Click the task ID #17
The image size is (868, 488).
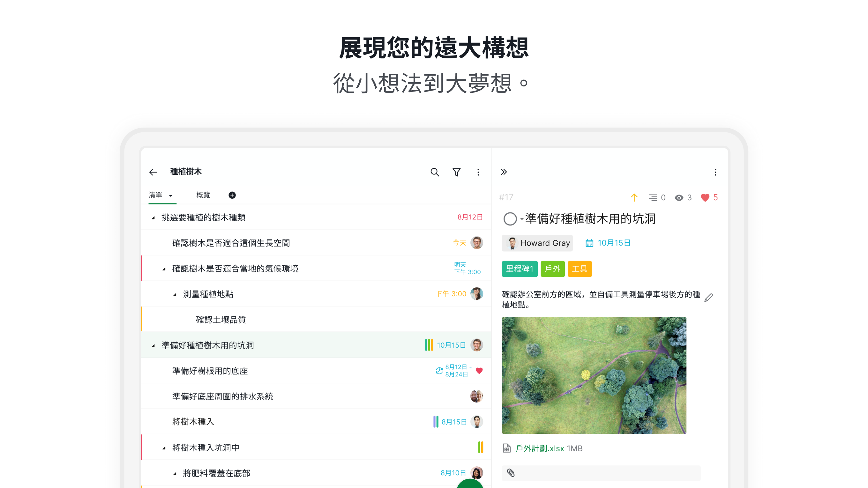506,197
